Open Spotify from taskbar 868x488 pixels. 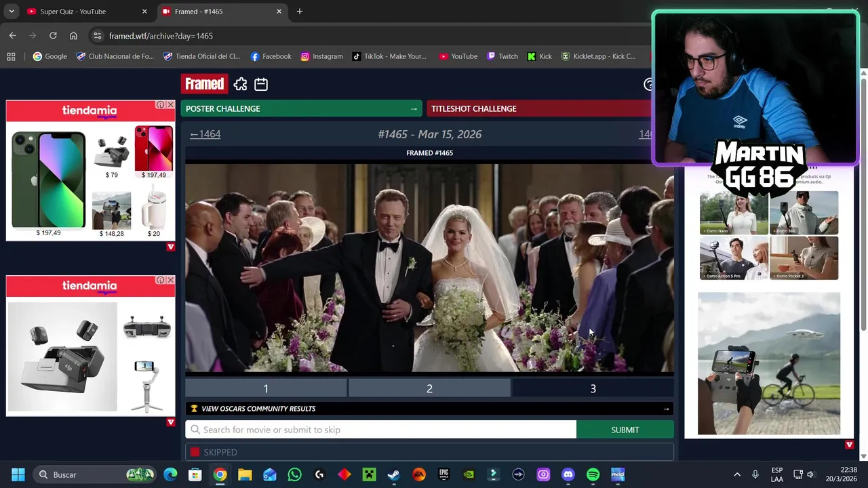point(593,474)
